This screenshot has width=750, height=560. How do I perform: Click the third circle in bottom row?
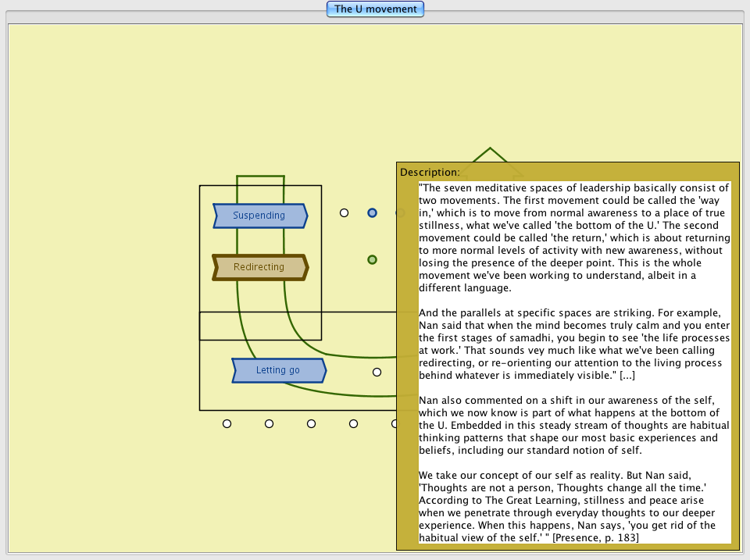point(311,423)
